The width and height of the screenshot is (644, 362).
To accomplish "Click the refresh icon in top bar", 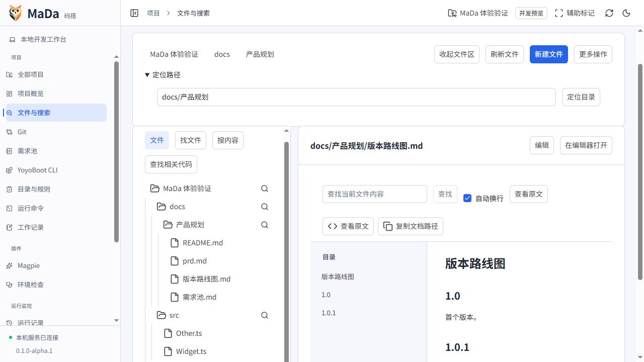I will 609,13.
